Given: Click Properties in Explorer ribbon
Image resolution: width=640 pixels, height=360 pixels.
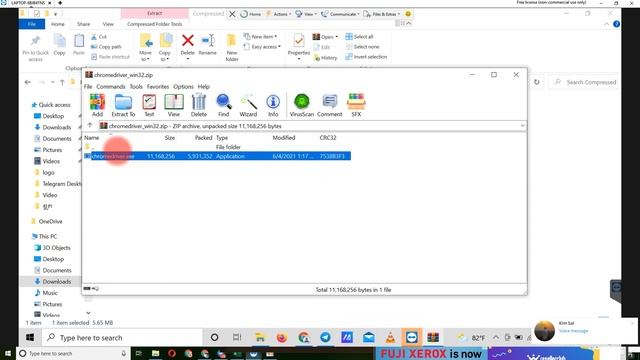Looking at the screenshot, I should click(x=299, y=47).
